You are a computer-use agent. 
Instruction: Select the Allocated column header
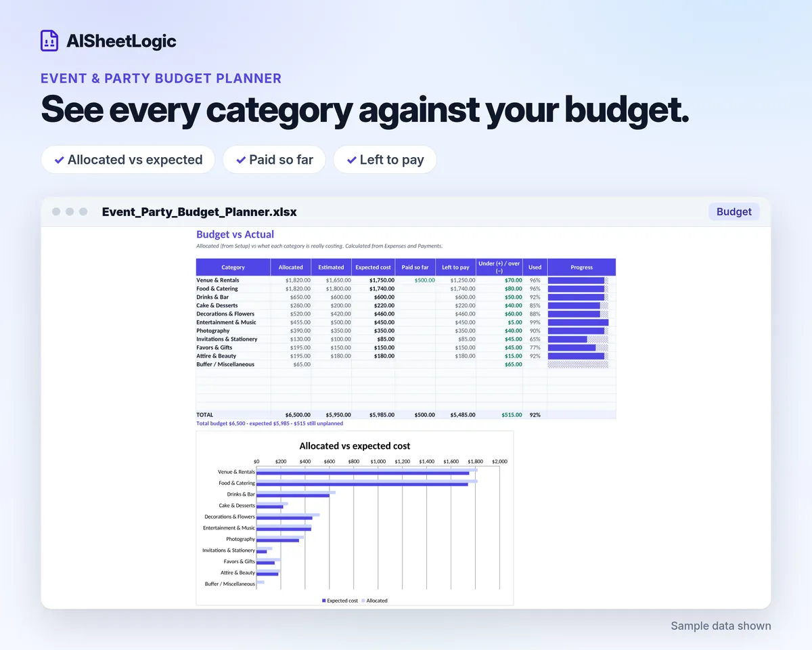coord(291,267)
